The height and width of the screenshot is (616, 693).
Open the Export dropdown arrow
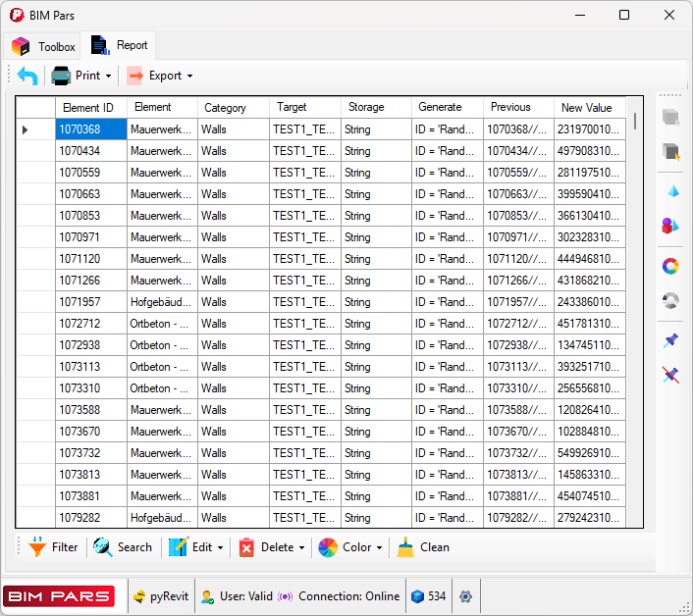(189, 76)
